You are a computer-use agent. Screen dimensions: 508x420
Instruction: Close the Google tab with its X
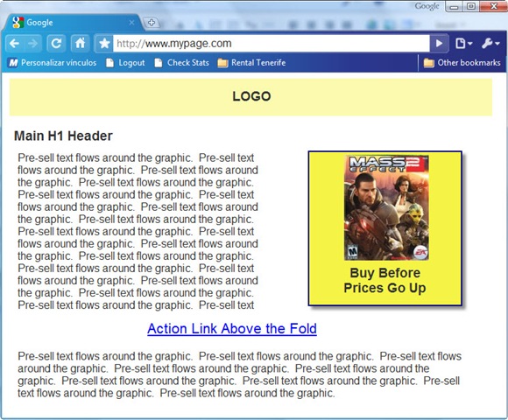click(x=131, y=23)
